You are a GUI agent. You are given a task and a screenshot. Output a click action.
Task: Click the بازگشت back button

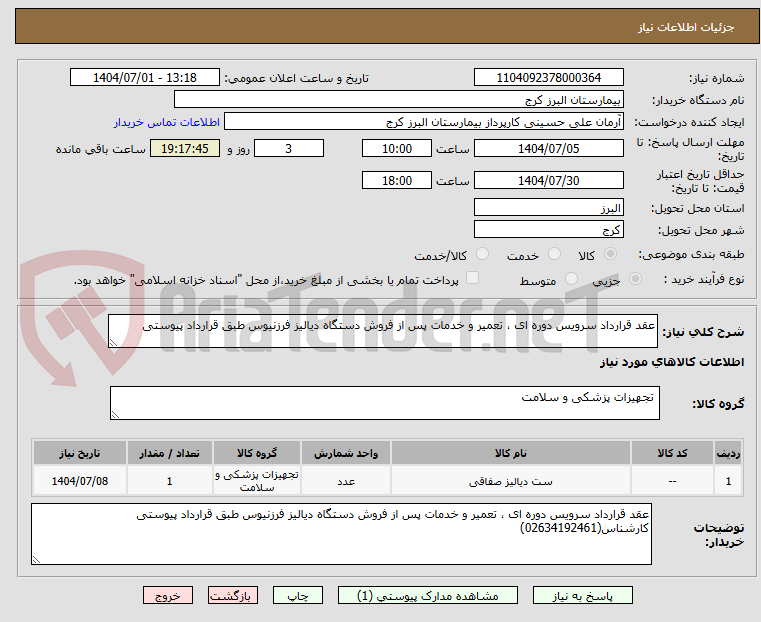point(233,595)
